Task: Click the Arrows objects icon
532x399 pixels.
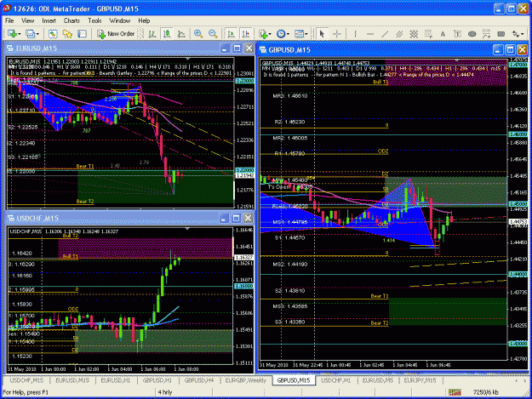Action: tap(516, 33)
